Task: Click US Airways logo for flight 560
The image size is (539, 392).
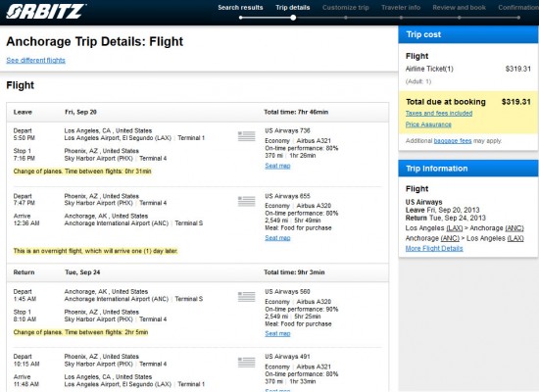Action: pos(246,297)
